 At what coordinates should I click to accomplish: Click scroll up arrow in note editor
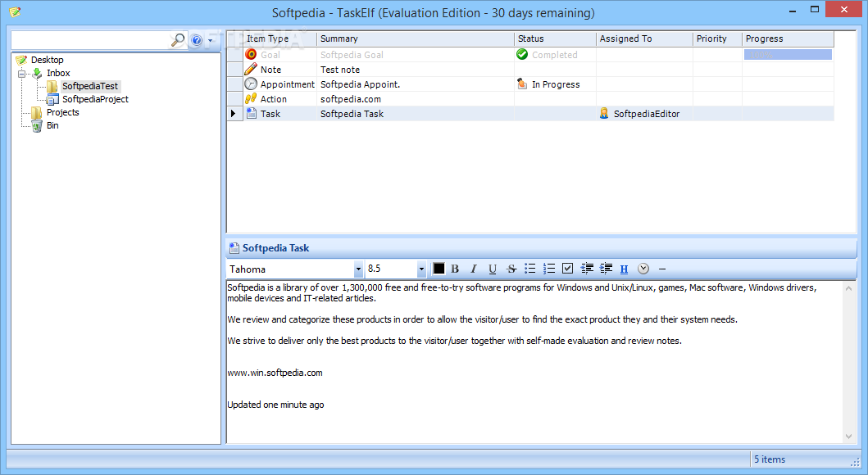pyautogui.click(x=848, y=288)
